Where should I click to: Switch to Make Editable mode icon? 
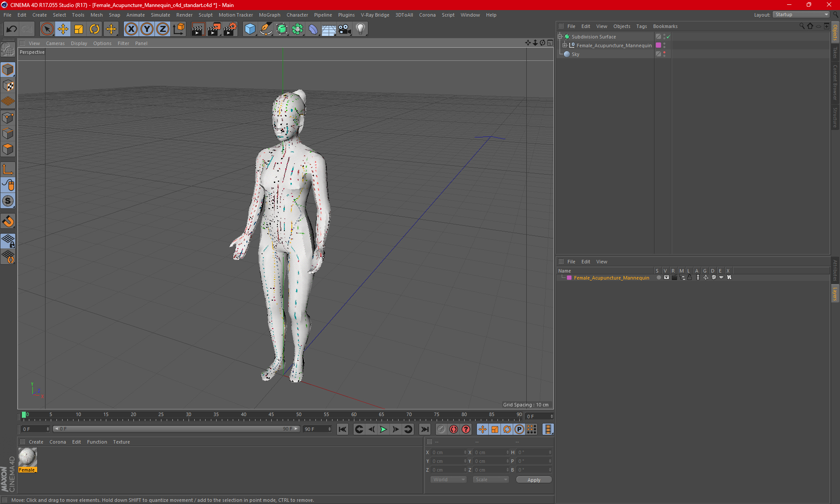8,50
